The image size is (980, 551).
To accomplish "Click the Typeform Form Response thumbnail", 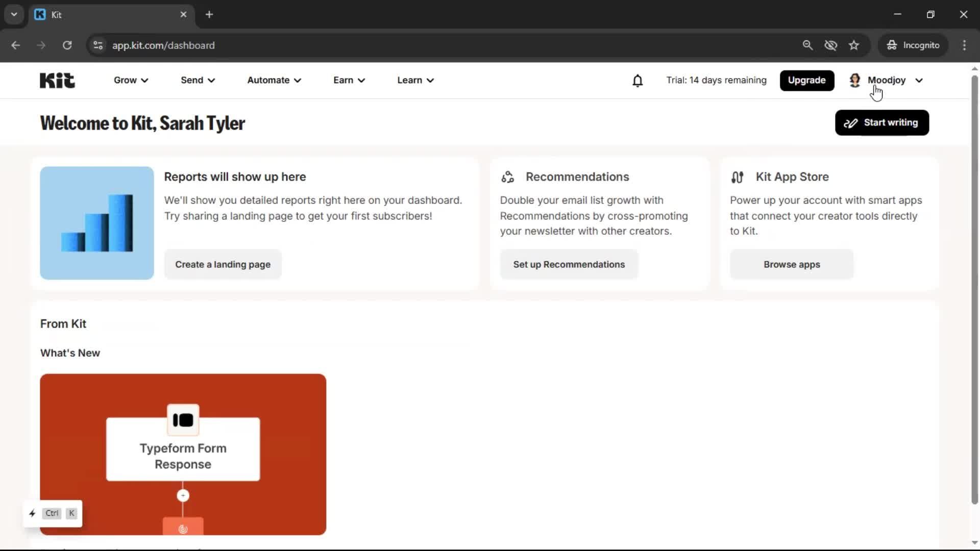I will (x=183, y=454).
